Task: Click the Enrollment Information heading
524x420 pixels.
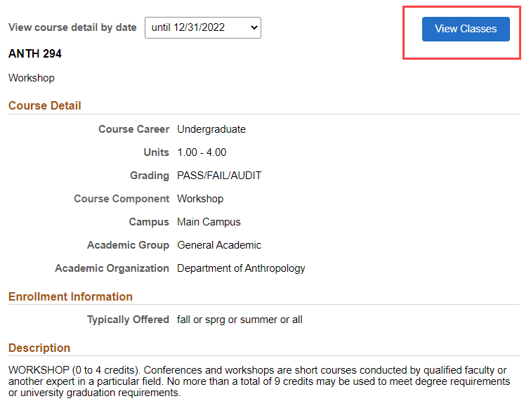Action: point(70,296)
